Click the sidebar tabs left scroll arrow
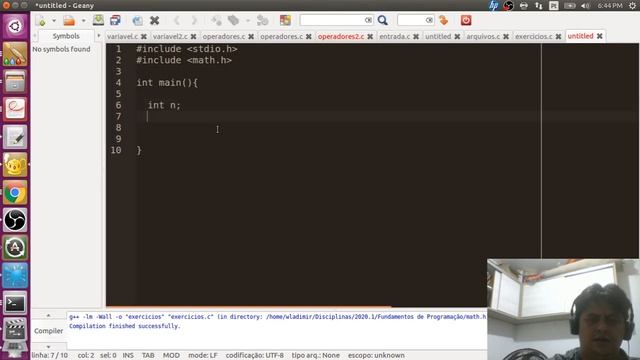The width and height of the screenshot is (640, 360). point(35,36)
